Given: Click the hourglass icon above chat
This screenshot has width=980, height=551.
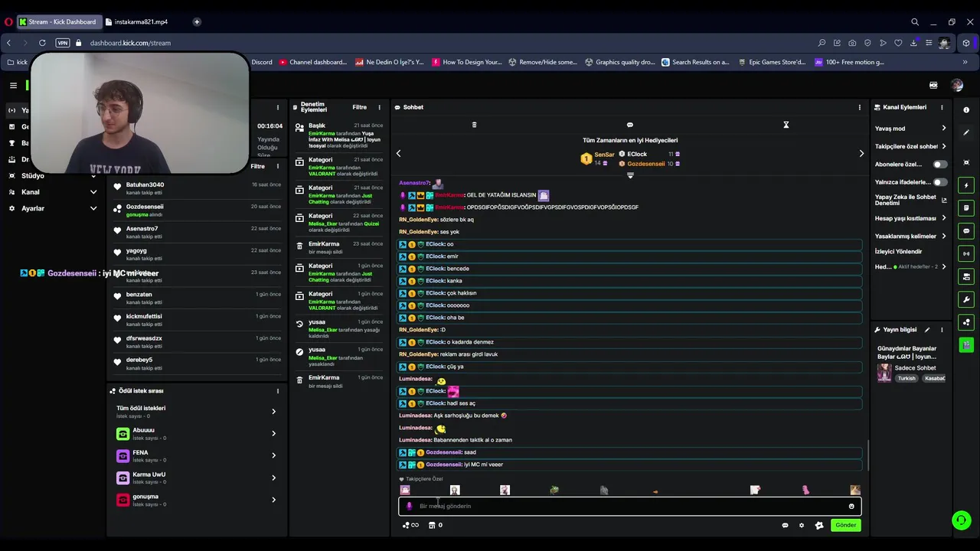Looking at the screenshot, I should click(786, 125).
